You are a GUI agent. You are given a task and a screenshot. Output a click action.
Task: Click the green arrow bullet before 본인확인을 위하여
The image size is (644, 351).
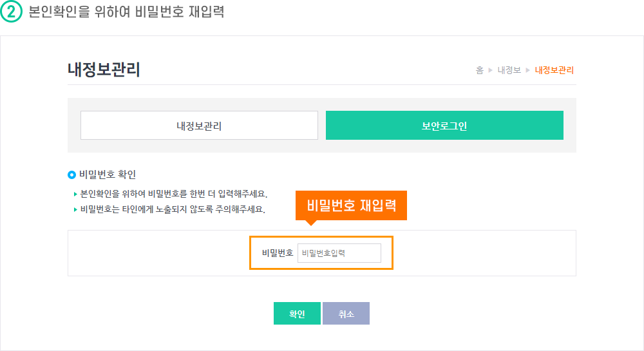(75, 194)
